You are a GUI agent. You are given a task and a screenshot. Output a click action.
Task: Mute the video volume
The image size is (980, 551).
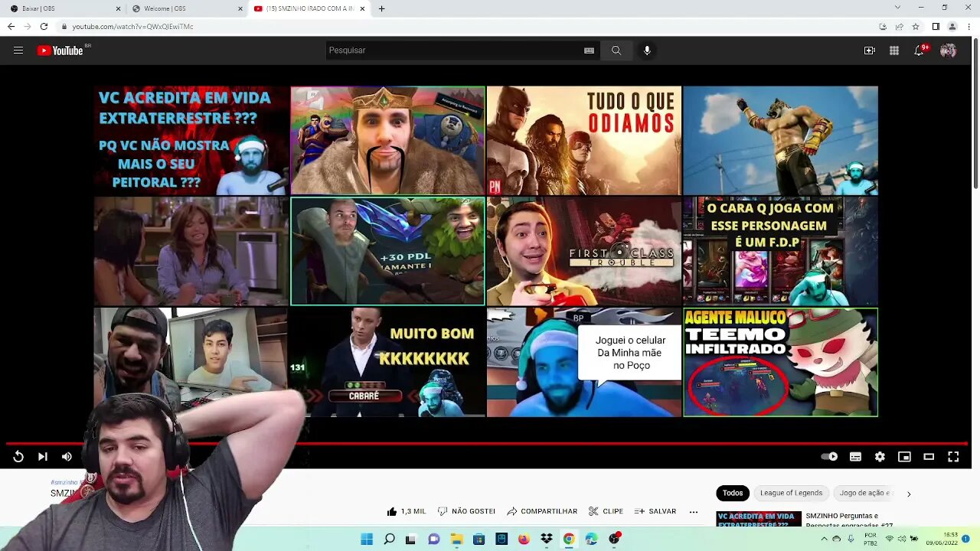coord(67,457)
